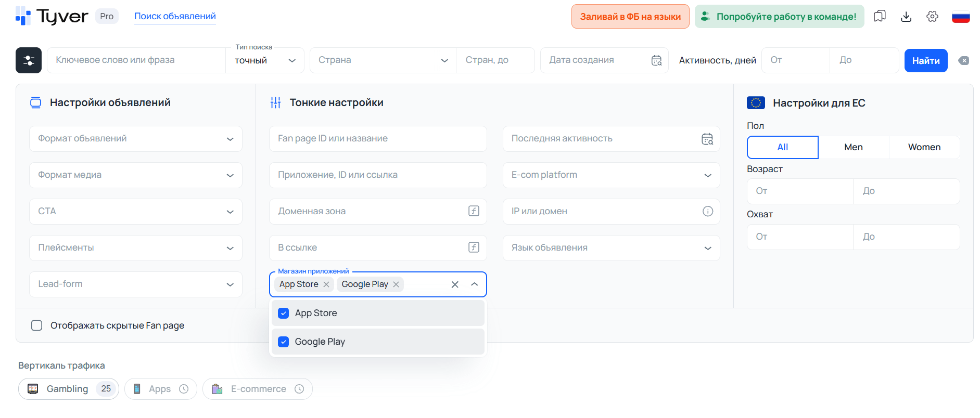Viewport: 980px width, 418px height.
Task: Click the E-commerce shopping bag icon
Action: tap(217, 389)
